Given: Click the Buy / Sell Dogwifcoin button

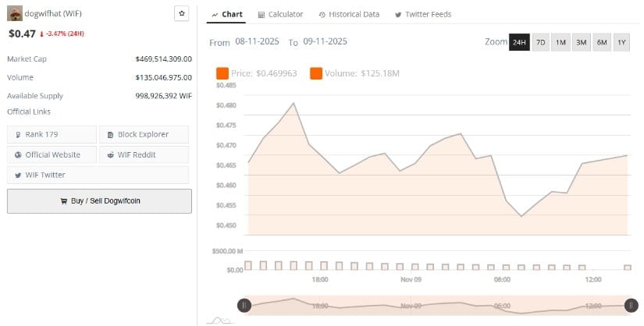Looking at the screenshot, I should 99,200.
